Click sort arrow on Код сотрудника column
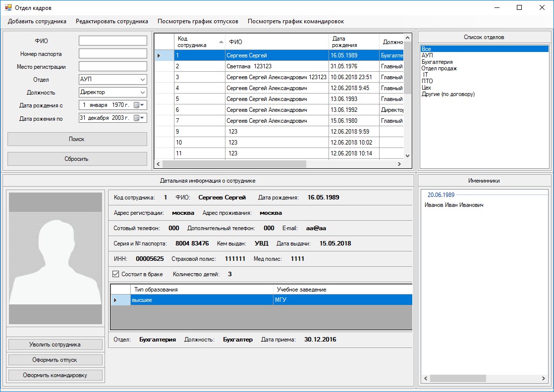The image size is (554, 392). [221, 42]
